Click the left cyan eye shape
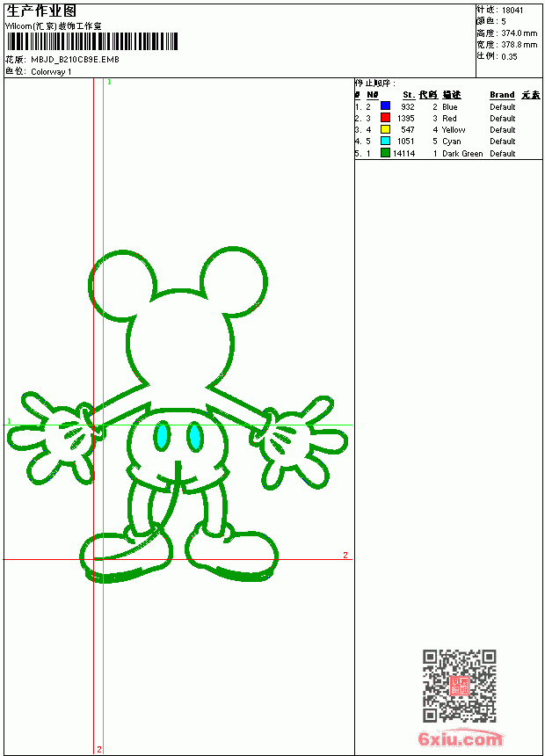The height and width of the screenshot is (756, 545). click(162, 436)
